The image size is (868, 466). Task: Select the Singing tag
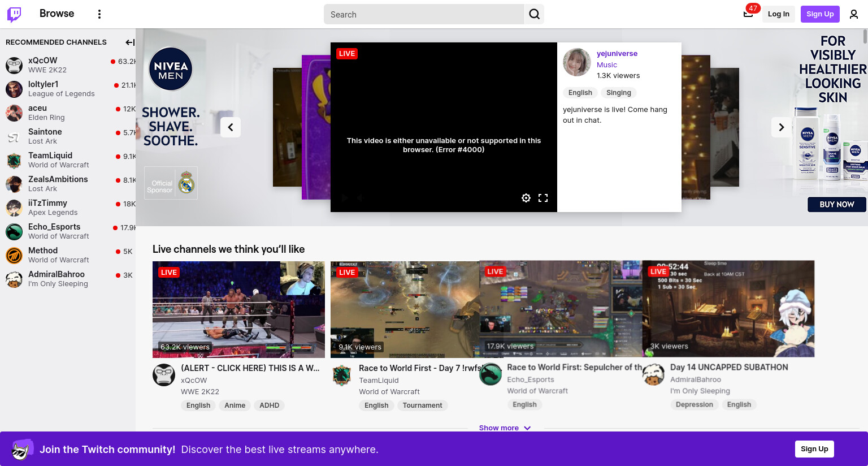pos(619,93)
